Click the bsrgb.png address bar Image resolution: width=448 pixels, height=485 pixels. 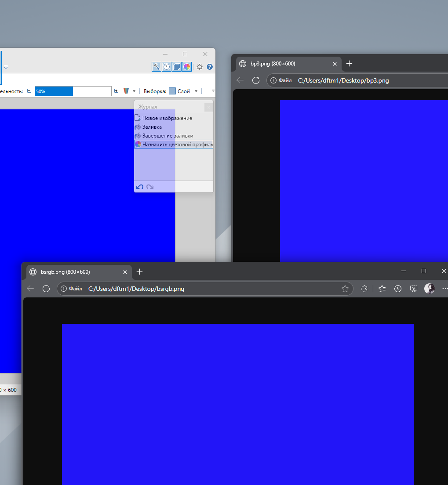[205, 289]
